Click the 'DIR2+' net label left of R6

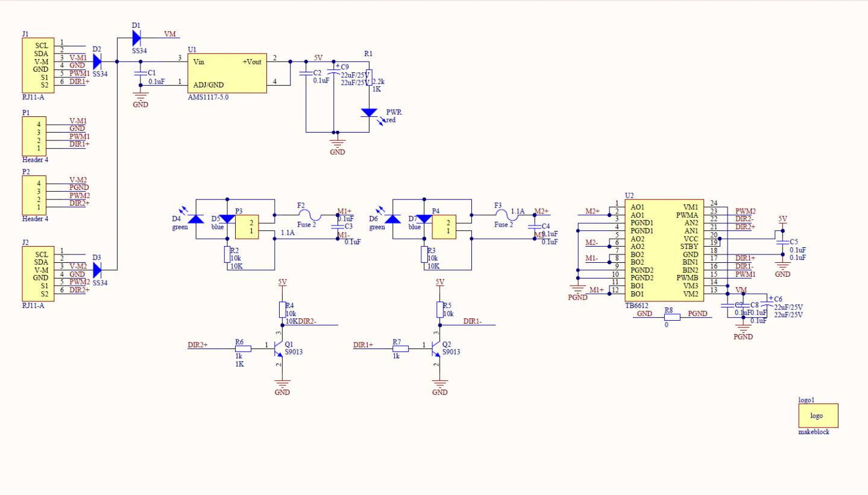click(198, 345)
